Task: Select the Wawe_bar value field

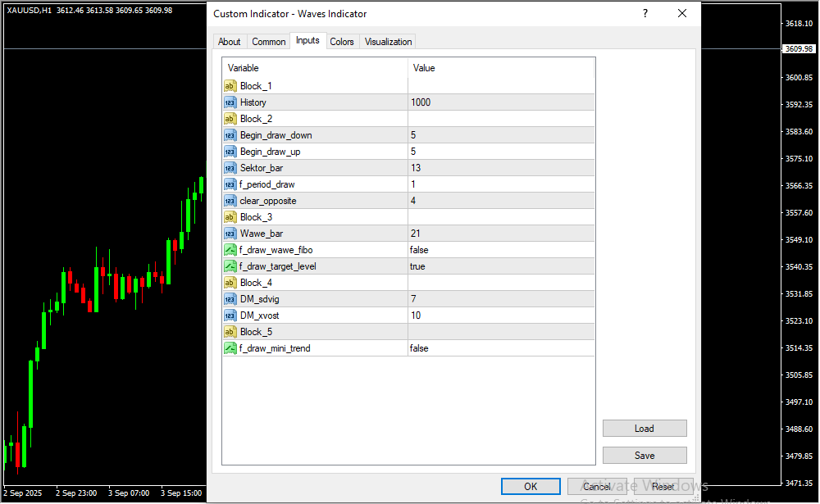Action: coord(500,234)
